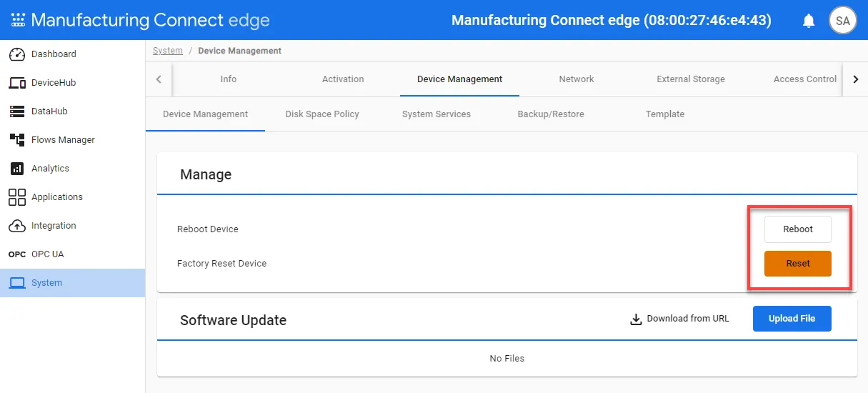Image resolution: width=868 pixels, height=393 pixels.
Task: Click the Analytics chart icon
Action: pyautogui.click(x=17, y=169)
